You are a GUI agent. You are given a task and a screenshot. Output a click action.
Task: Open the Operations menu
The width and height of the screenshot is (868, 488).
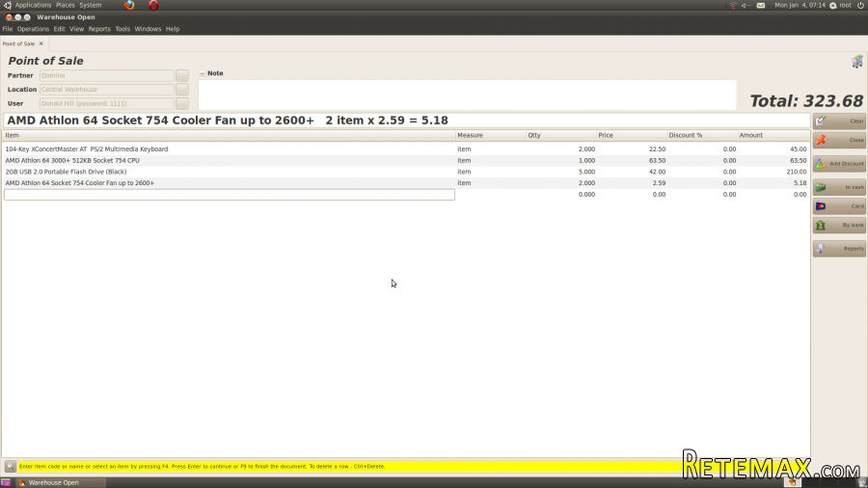pos(33,29)
